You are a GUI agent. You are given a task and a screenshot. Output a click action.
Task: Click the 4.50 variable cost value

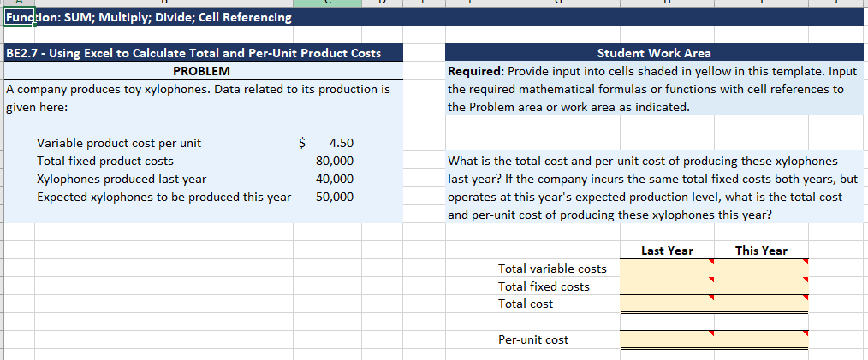pyautogui.click(x=341, y=143)
